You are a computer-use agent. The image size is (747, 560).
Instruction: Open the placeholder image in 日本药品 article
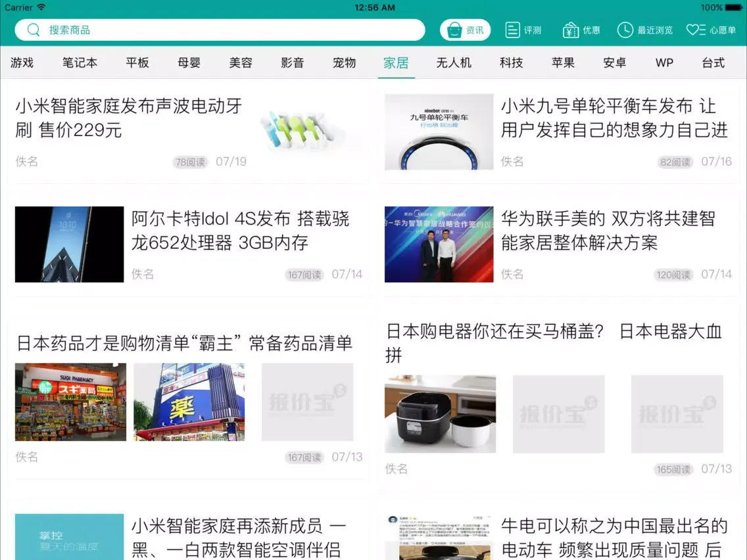click(307, 402)
